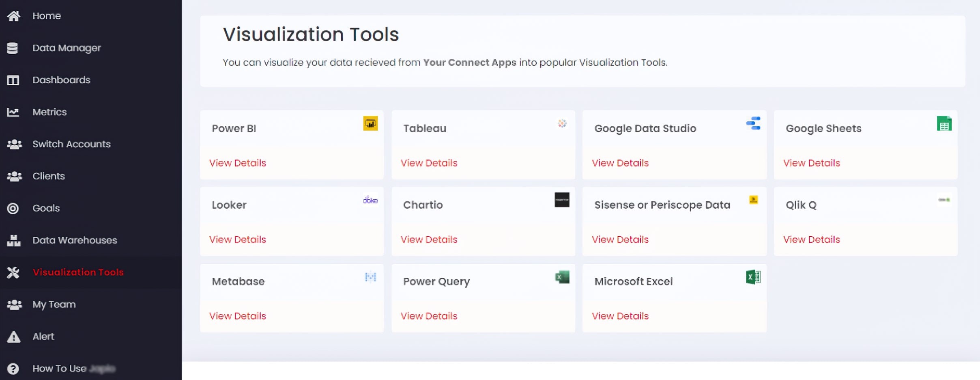Click the Power Query card title
The height and width of the screenshot is (380, 980).
click(436, 281)
